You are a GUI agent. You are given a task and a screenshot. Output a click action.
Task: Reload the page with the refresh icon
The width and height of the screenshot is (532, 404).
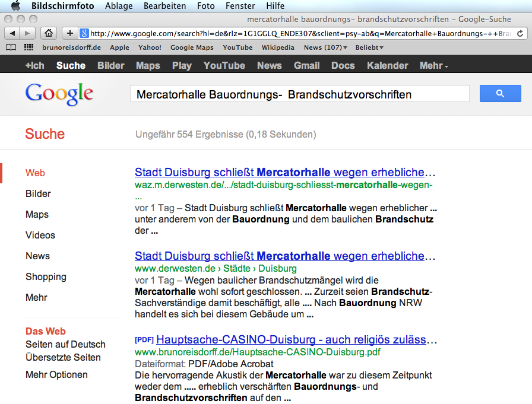[x=520, y=33]
